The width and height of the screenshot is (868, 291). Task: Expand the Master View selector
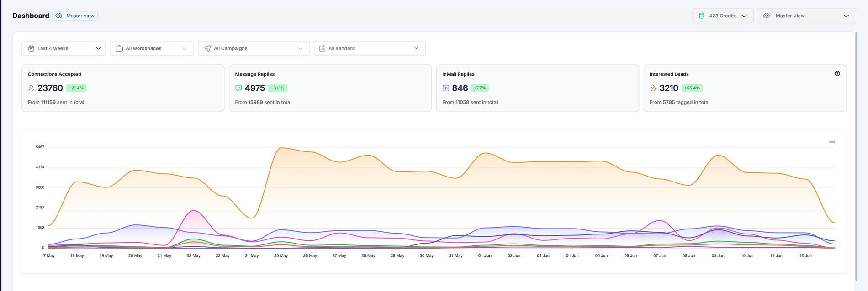807,16
